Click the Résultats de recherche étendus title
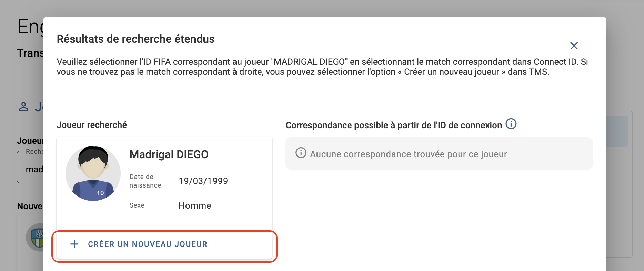Image resolution: width=644 pixels, height=271 pixels. (x=135, y=39)
